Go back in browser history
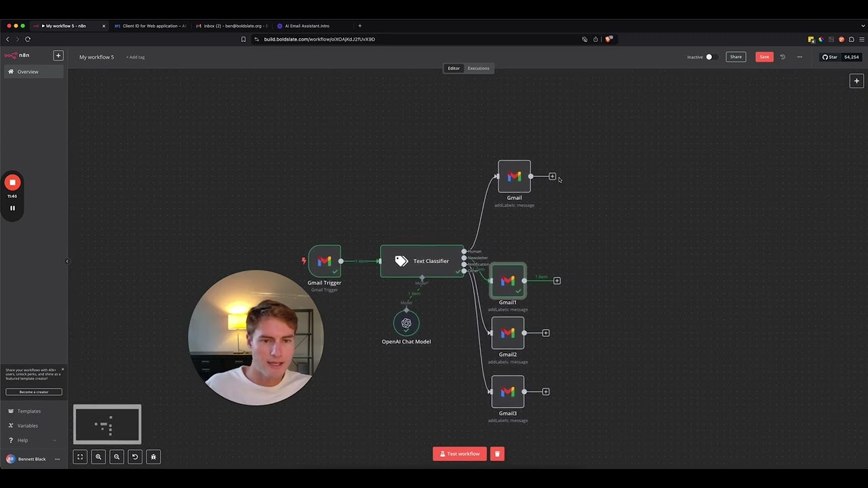Image resolution: width=868 pixels, height=488 pixels. pos(7,39)
